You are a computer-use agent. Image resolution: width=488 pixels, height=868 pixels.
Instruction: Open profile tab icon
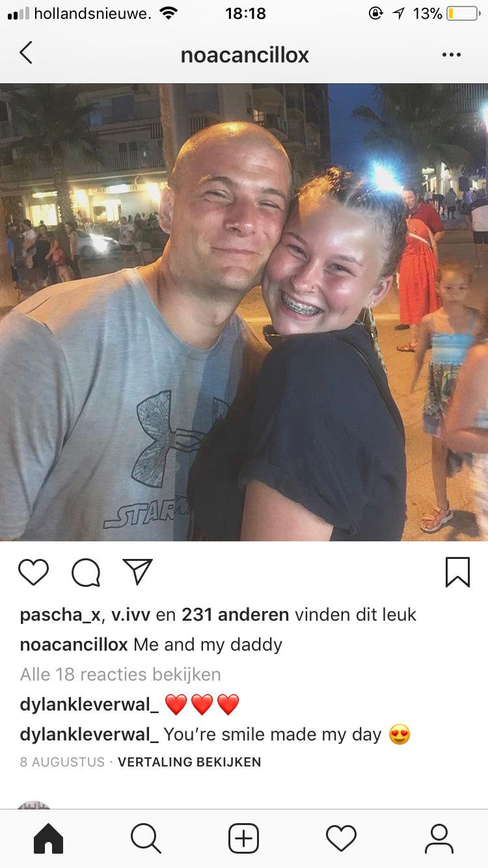pos(439,838)
